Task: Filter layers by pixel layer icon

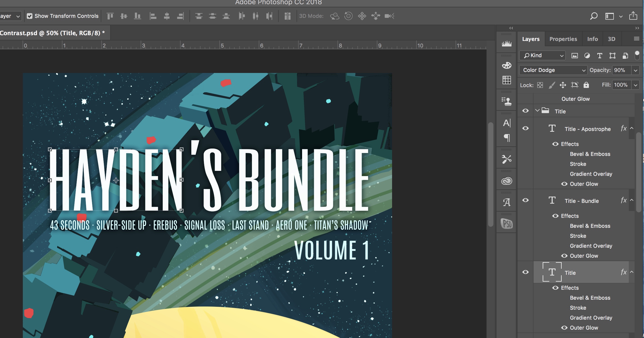Action: coord(574,56)
